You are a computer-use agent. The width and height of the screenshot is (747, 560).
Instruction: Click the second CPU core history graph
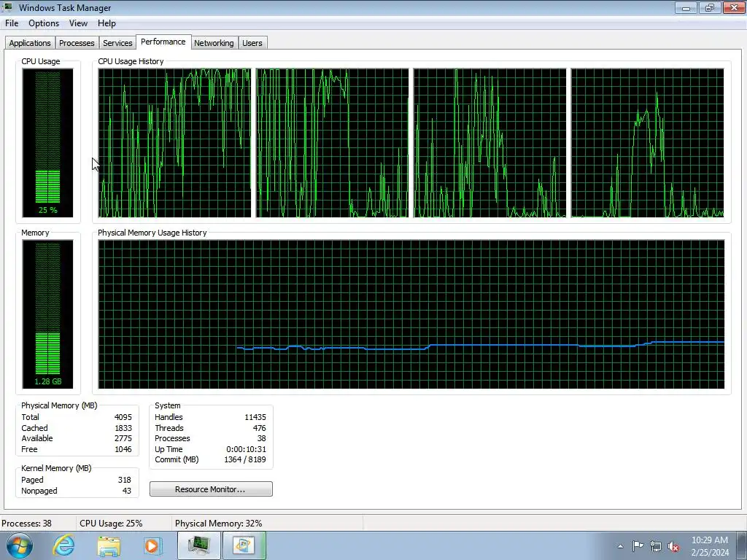click(x=332, y=143)
